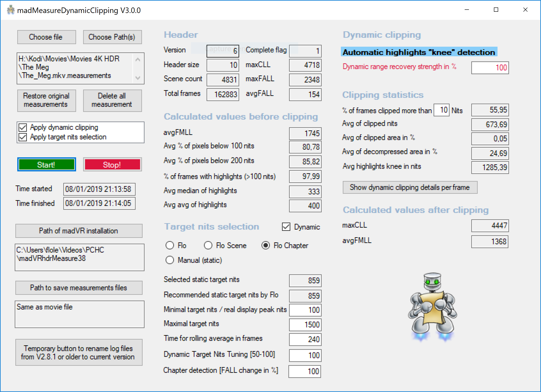Maximize the madMeasureDynamicClipping window
Viewport: 541px width, 392px height.
click(x=496, y=10)
